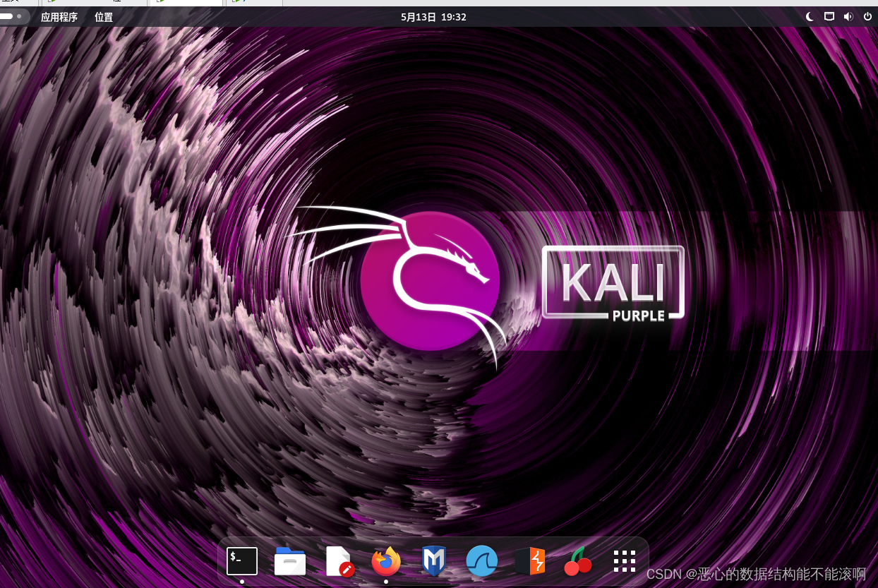Open the Text Editor dock icon
Viewport: 878px width, 588px height.
[339, 561]
